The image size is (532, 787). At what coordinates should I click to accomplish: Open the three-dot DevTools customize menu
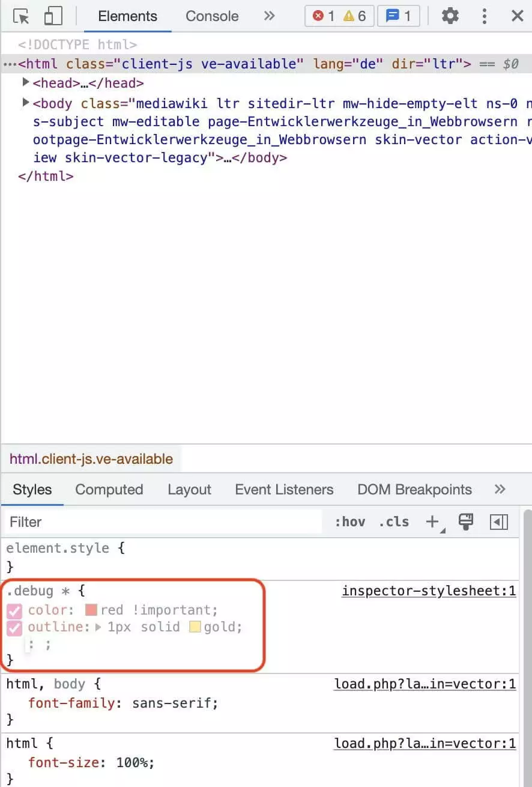tap(484, 16)
